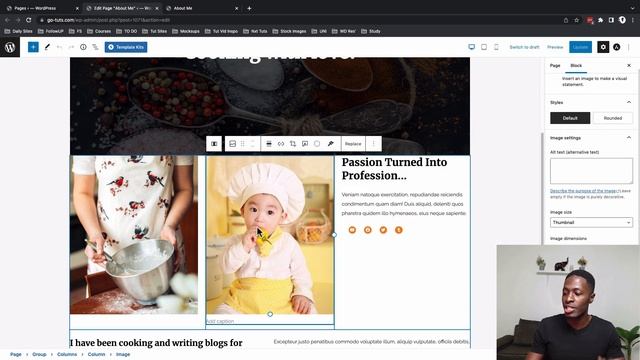Switch to the Page sidebar tab
640x360 pixels.
(555, 65)
